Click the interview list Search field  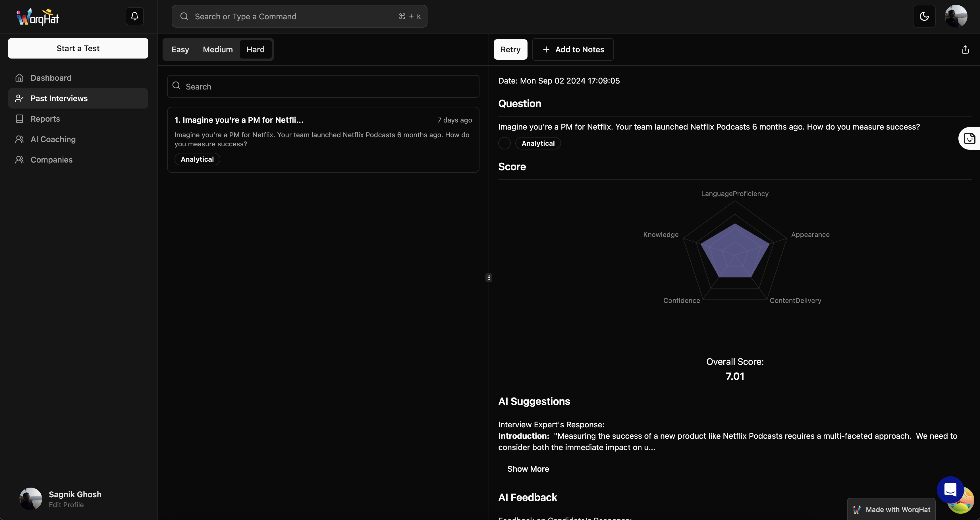(x=323, y=87)
